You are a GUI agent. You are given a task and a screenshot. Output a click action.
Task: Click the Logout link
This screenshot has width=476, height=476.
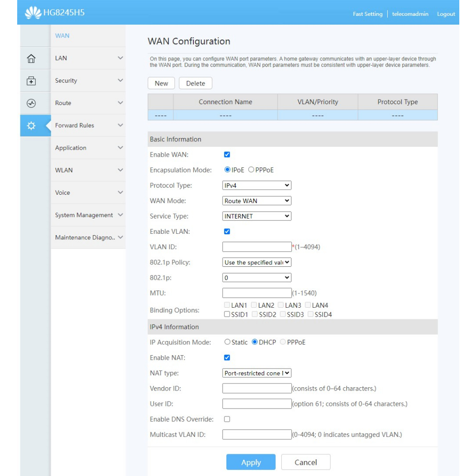click(x=446, y=14)
